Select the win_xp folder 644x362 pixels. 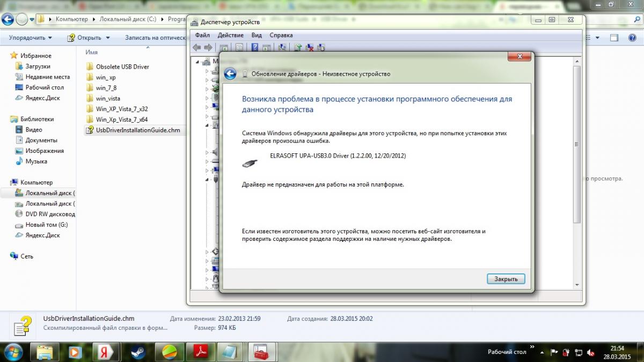[x=100, y=77]
